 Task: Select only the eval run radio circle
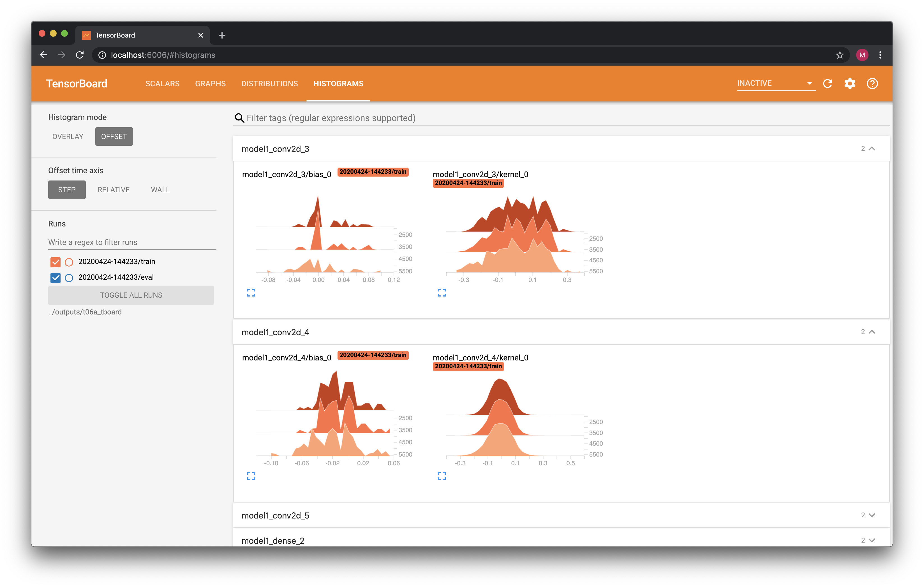pos(69,278)
